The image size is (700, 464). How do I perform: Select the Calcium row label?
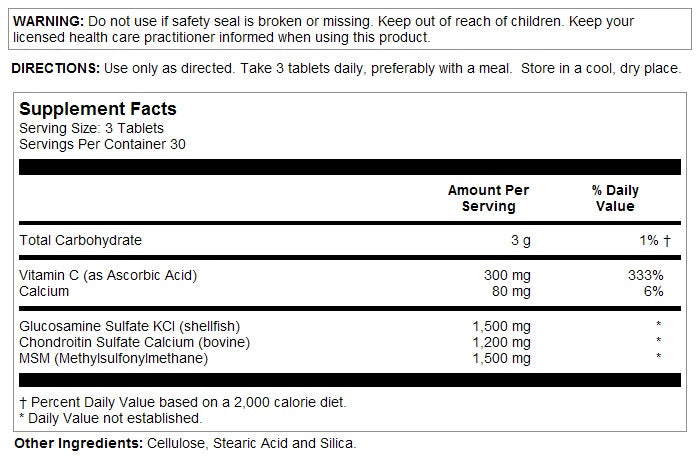click(44, 291)
